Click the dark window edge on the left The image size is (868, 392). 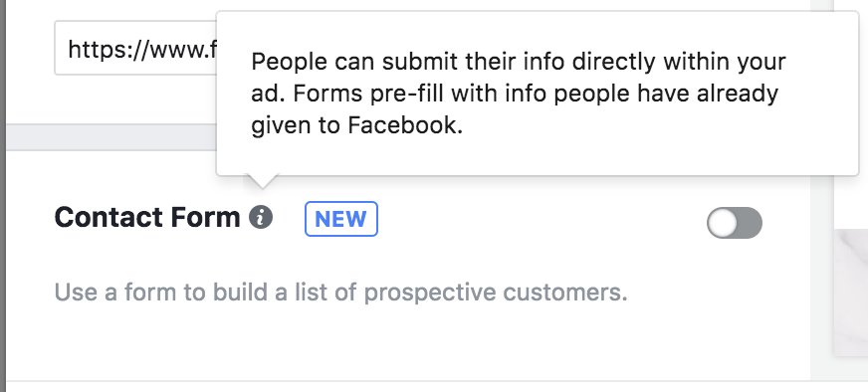pos(3,196)
